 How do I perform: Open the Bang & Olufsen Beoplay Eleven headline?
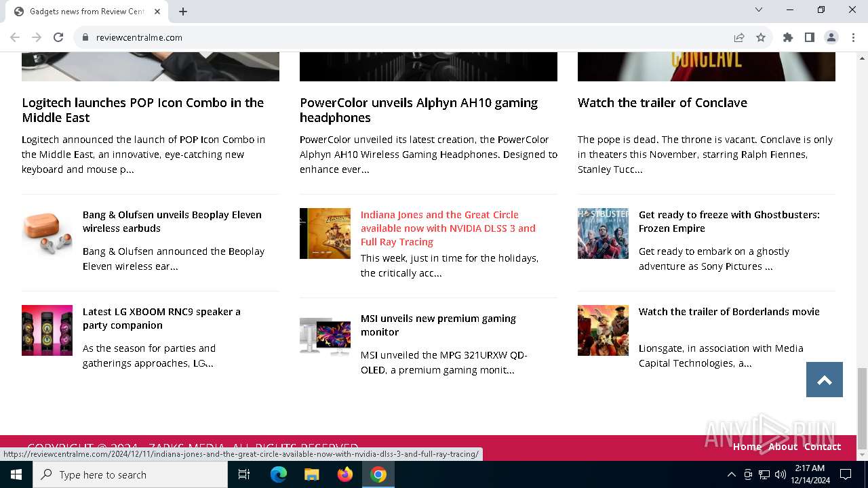coord(172,221)
